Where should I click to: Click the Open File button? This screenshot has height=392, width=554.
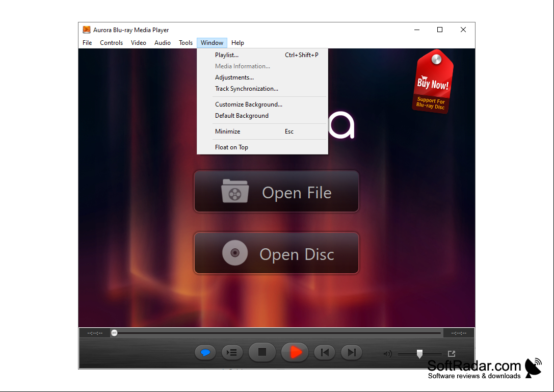coord(276,192)
